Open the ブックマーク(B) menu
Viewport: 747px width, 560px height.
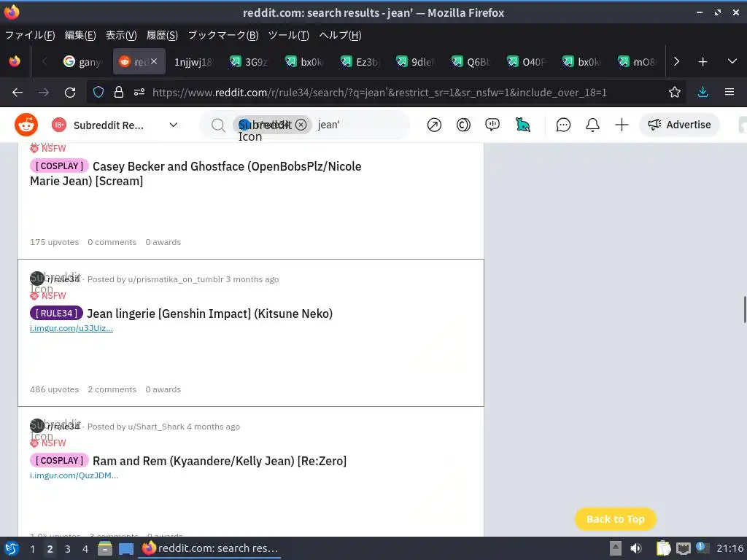[x=223, y=35]
